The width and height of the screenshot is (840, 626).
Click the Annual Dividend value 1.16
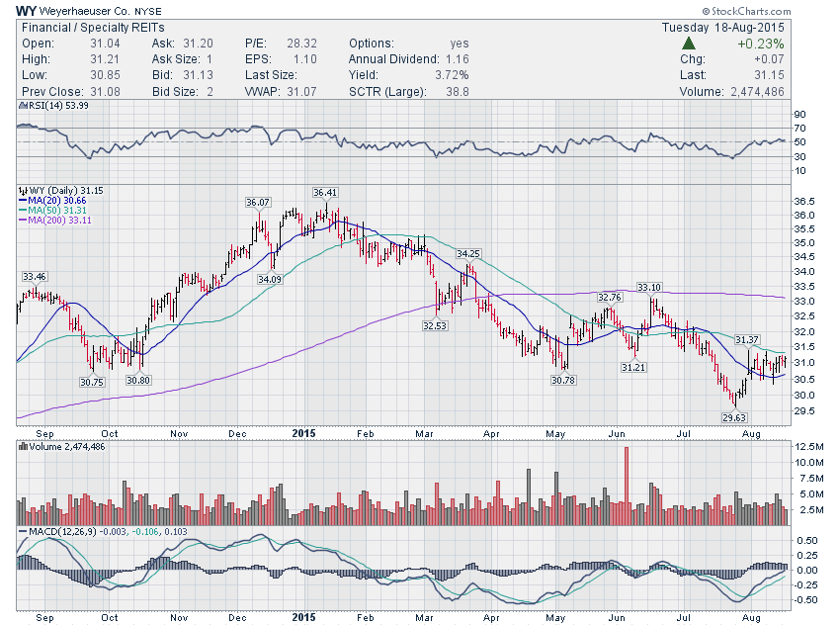pos(457,59)
